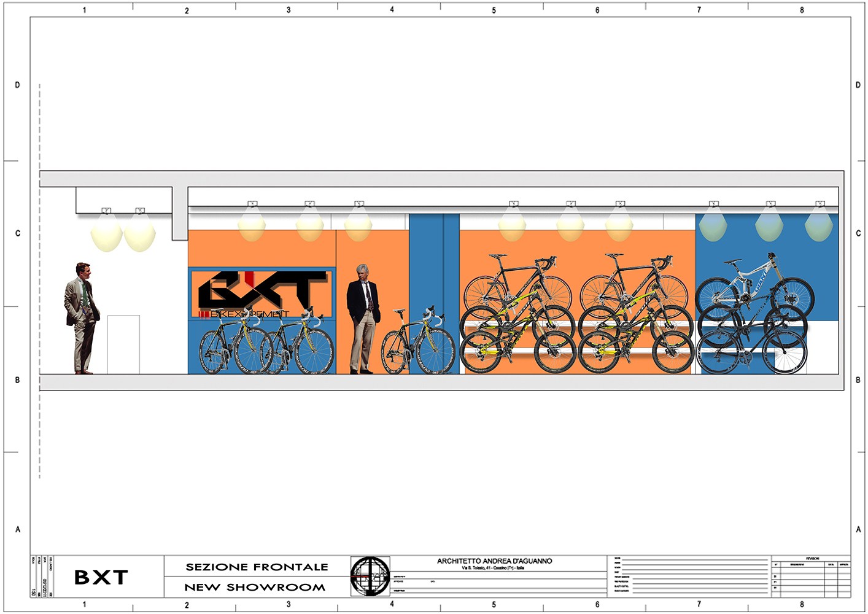The height and width of the screenshot is (614, 868).
Task: Click row letter B on the right border
Action: (858, 380)
